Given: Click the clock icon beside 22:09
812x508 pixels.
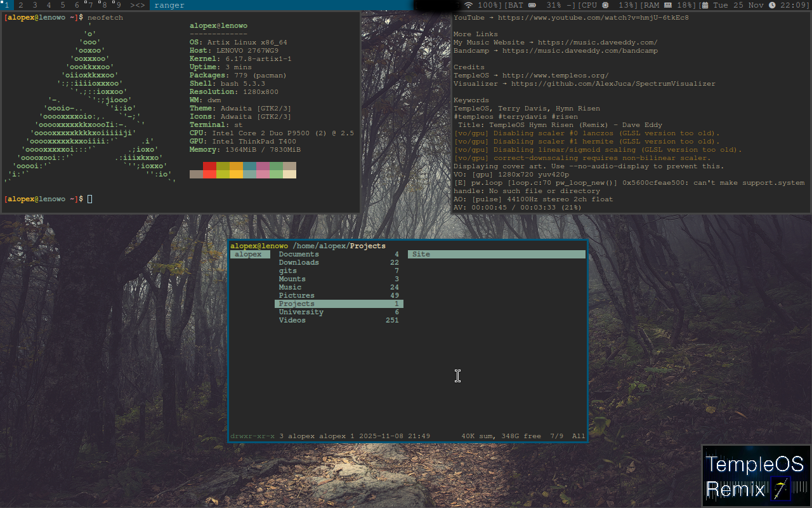Looking at the screenshot, I should 772,5.
